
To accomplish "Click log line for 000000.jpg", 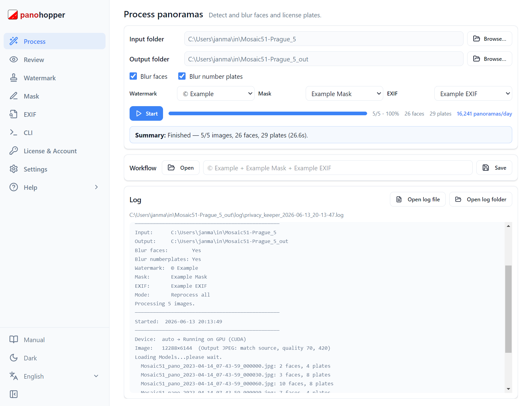I will point(235,366).
